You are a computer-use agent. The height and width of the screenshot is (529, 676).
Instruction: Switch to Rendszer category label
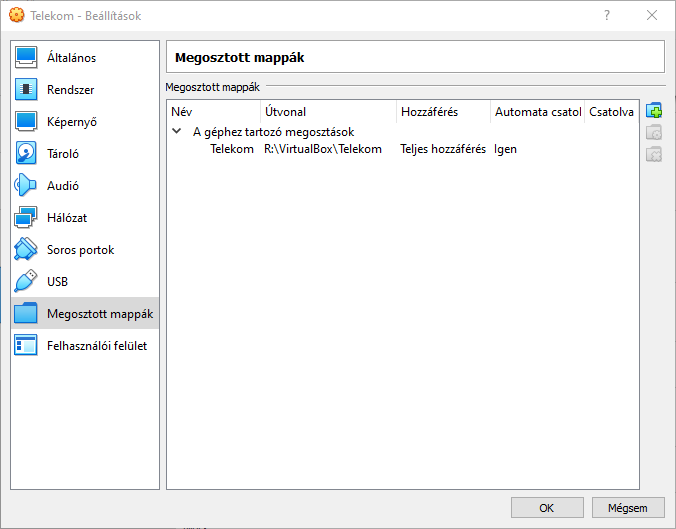(x=71, y=90)
